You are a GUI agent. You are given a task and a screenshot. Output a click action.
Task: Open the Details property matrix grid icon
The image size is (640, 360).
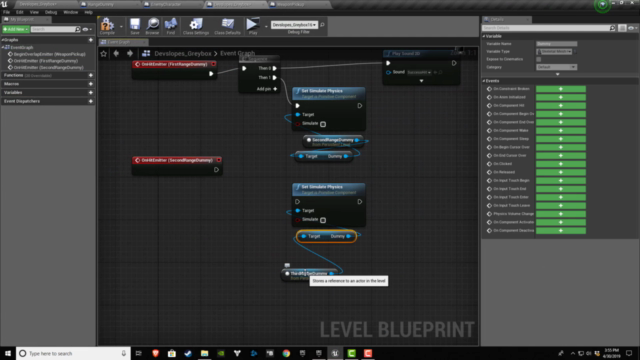click(622, 28)
